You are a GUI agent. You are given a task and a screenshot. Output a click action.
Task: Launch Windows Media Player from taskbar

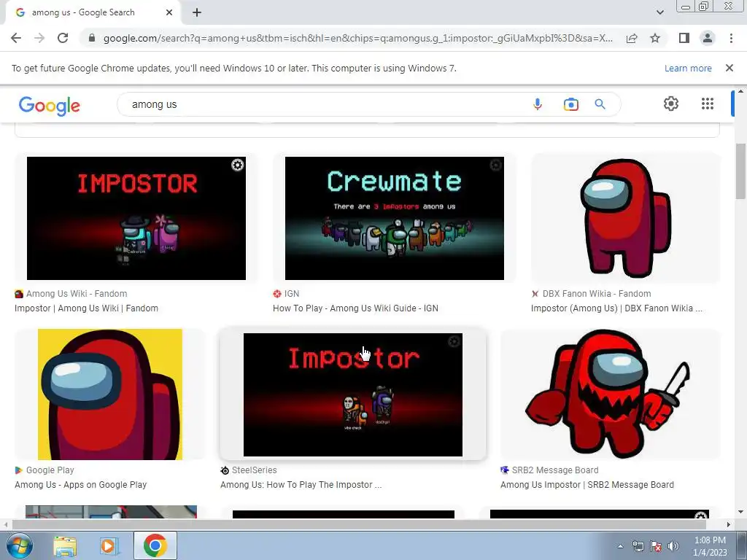coord(108,546)
